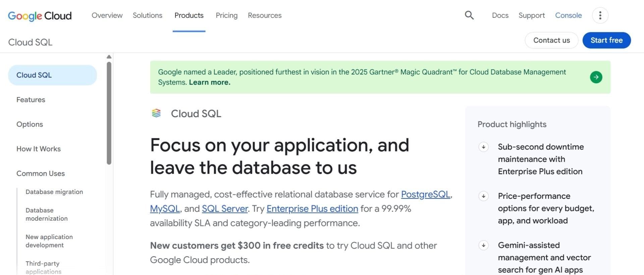
Task: Click the Cloud SQL stacked layers logo
Action: 156,113
